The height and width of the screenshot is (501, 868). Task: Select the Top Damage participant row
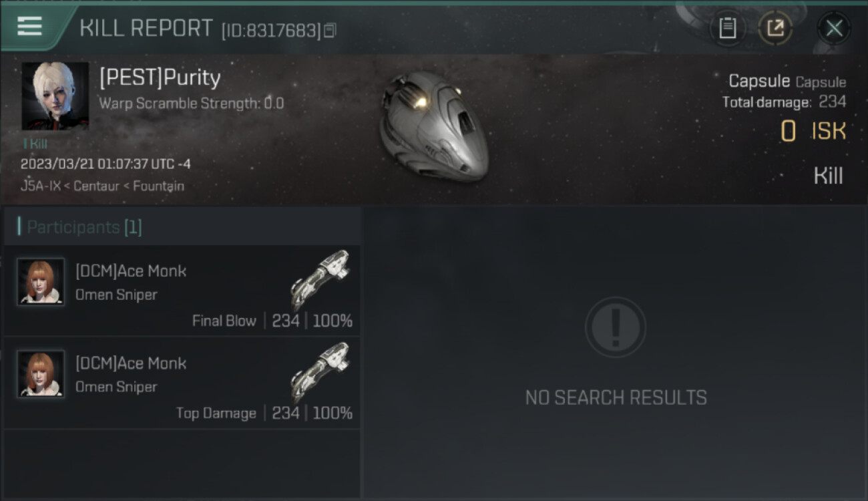click(182, 383)
